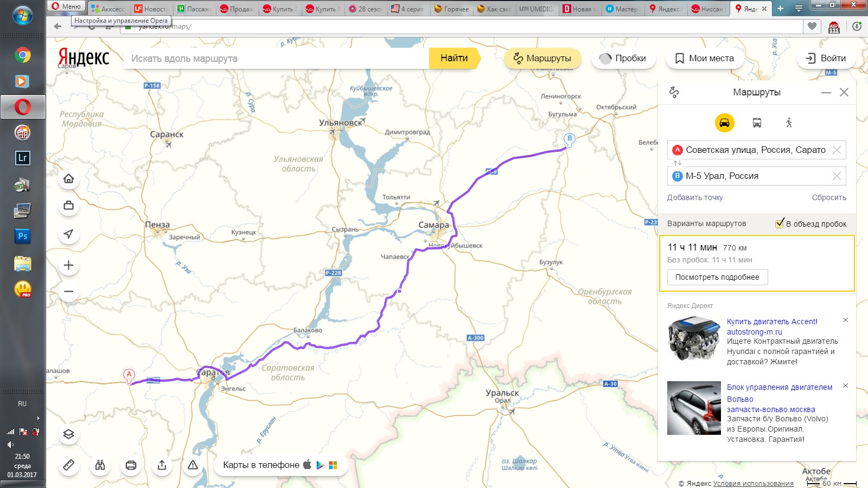Switch to the Горячее browser tab
This screenshot has height=488, width=868.
pyautogui.click(x=452, y=9)
